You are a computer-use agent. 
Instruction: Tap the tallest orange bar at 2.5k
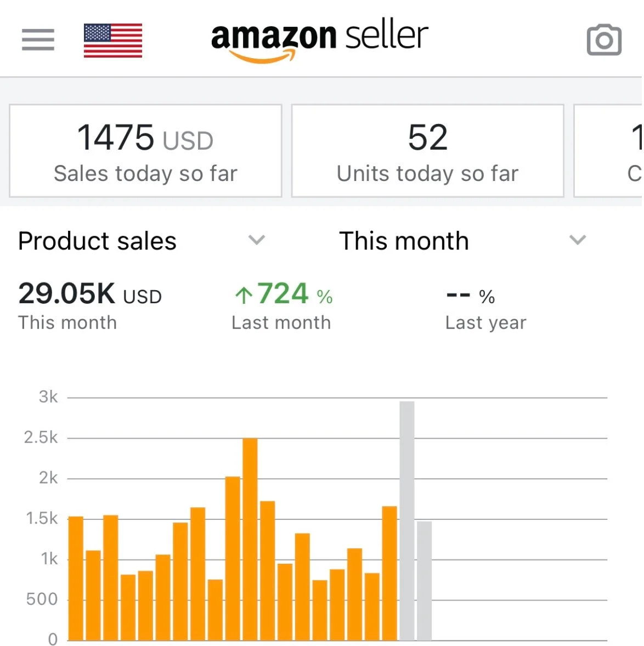[250, 539]
